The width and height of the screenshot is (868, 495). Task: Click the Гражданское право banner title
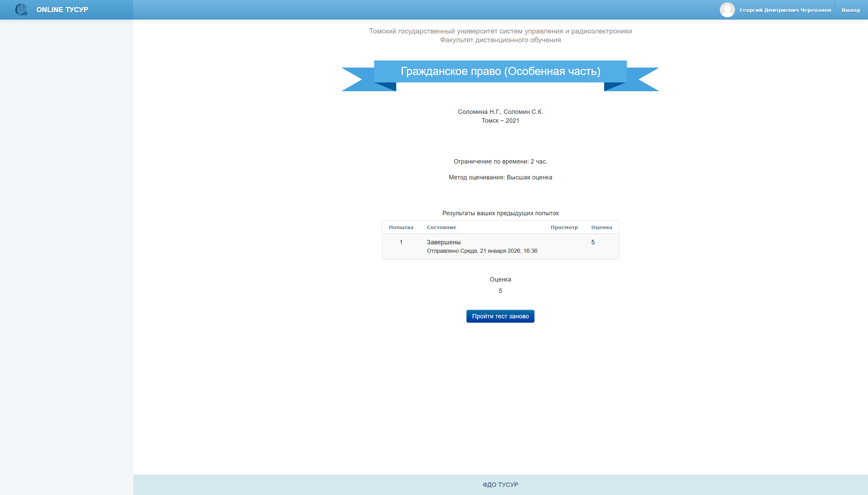pos(500,71)
